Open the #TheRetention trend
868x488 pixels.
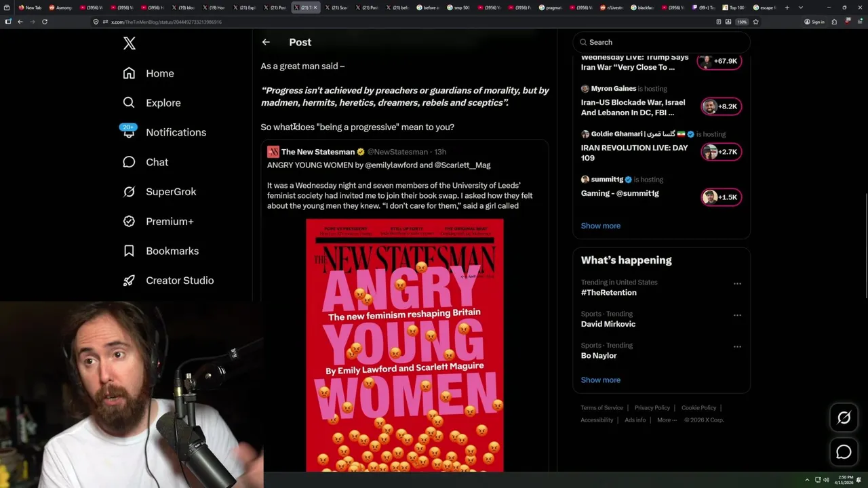608,293
